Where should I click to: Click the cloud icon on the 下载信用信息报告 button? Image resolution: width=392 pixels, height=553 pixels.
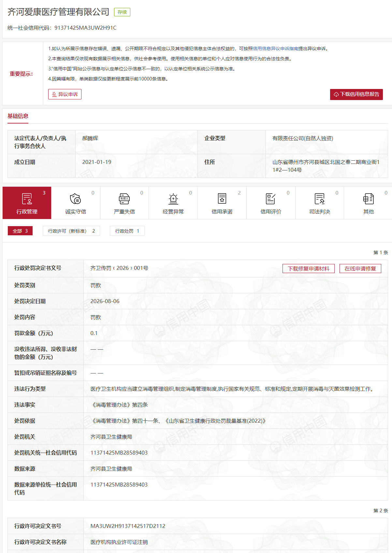(x=336, y=95)
